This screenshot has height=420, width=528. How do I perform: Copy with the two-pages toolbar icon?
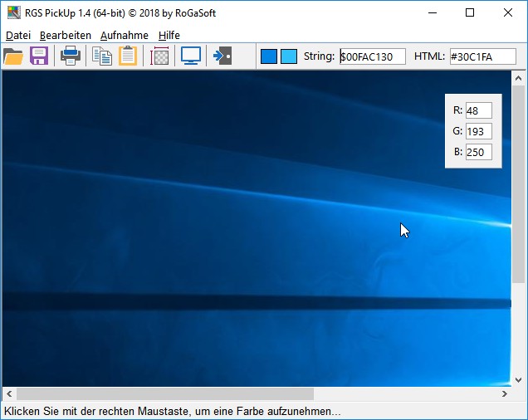(102, 56)
